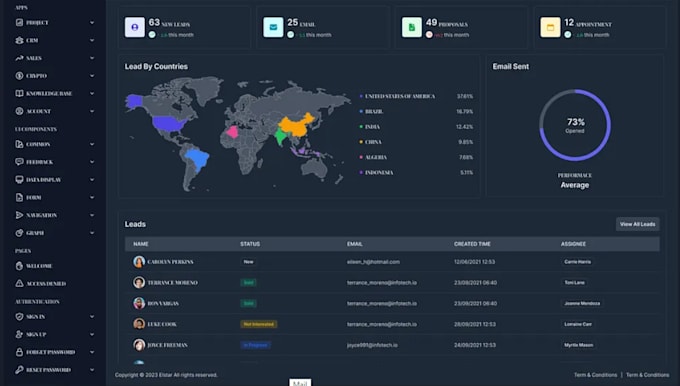Click the China legend color dot

[x=361, y=142]
